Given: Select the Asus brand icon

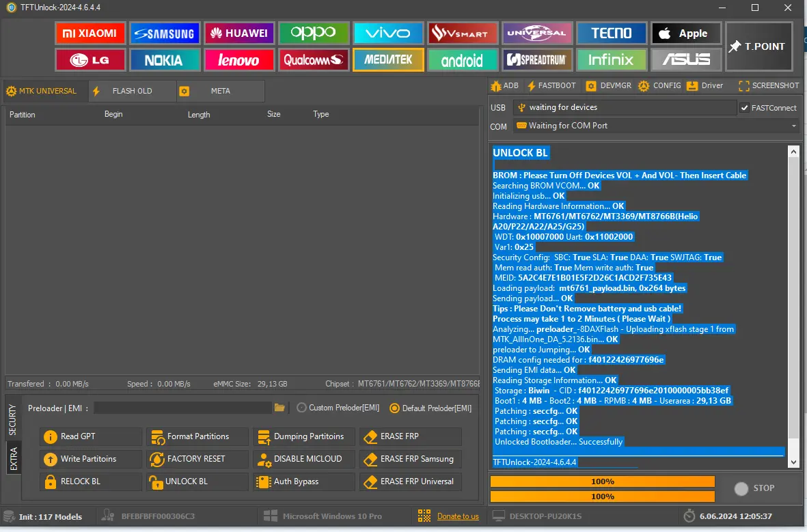Looking at the screenshot, I should pos(686,60).
